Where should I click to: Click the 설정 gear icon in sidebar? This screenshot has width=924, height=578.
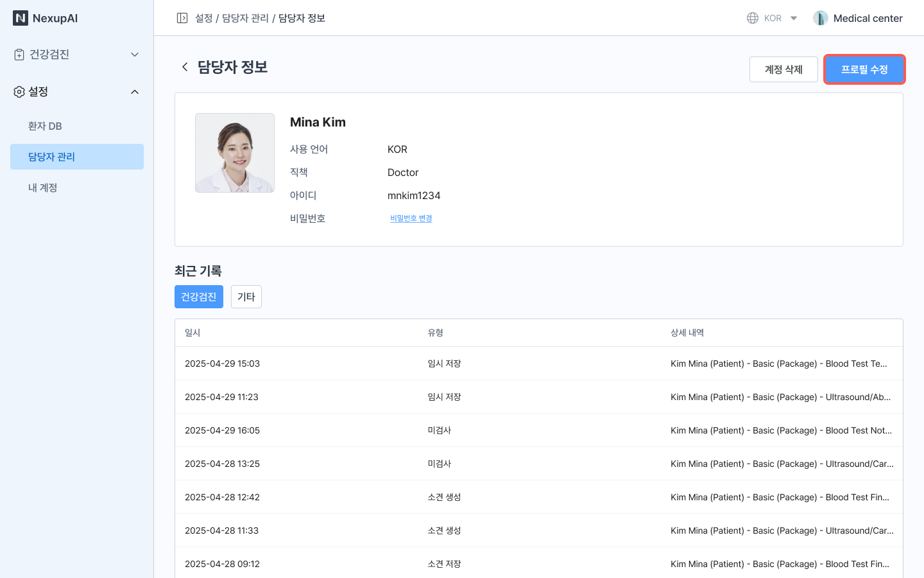coord(19,92)
